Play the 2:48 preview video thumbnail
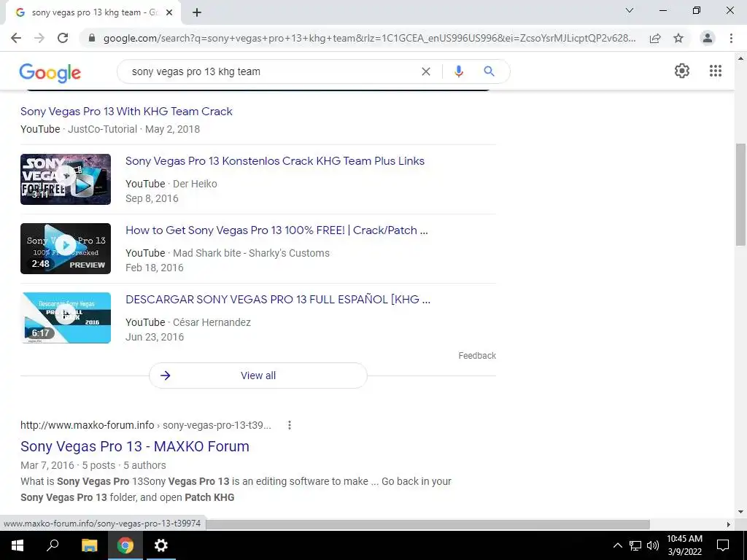The image size is (747, 560). click(66, 249)
